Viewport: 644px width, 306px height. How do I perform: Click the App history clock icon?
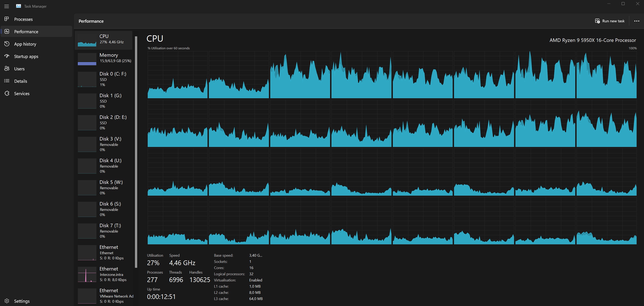pyautogui.click(x=7, y=44)
